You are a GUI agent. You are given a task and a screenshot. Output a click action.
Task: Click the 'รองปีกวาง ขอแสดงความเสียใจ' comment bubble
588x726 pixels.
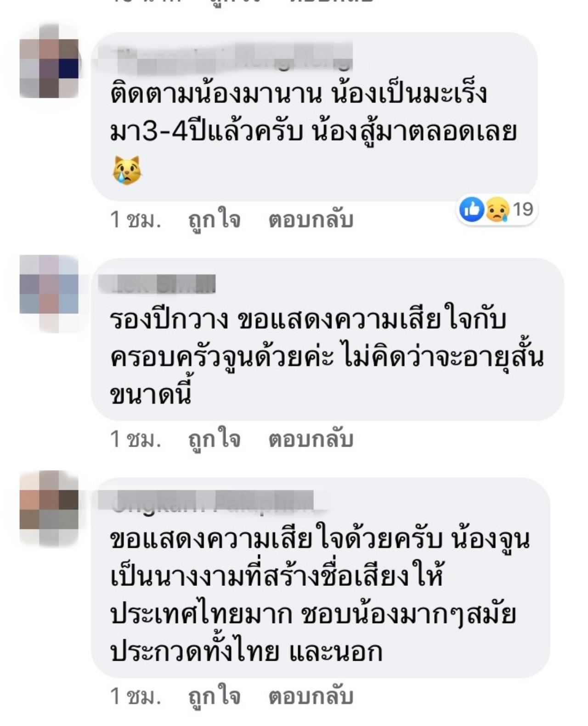pyautogui.click(x=328, y=340)
